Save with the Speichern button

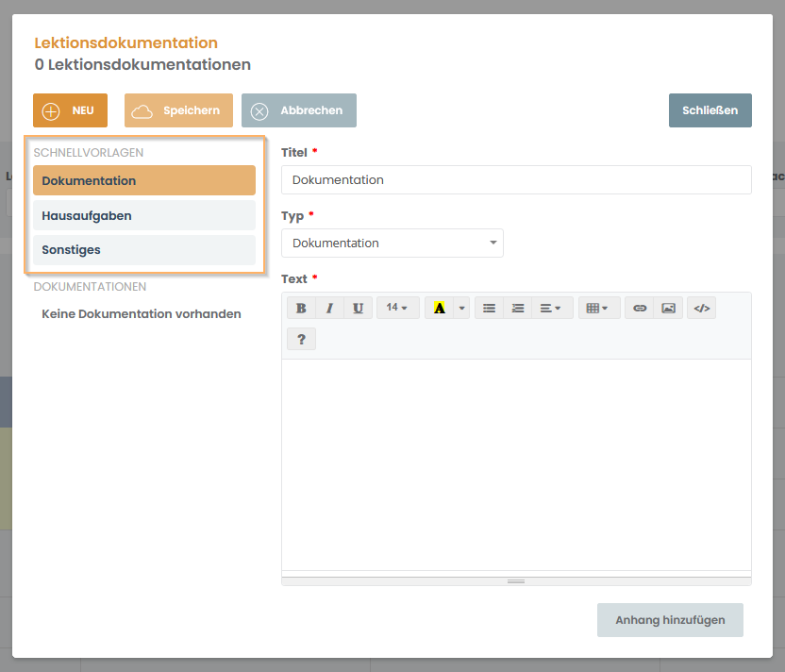pyautogui.click(x=178, y=110)
